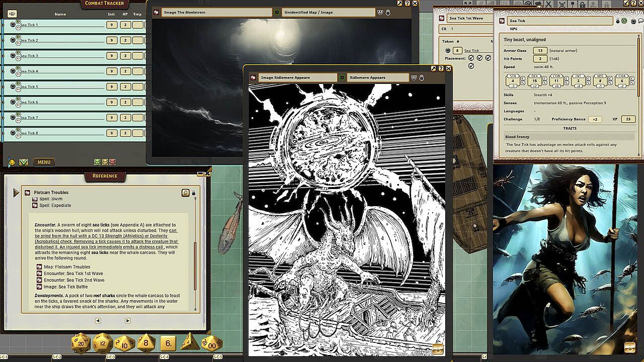Pop out the Ridlemere Appears window
The image size is (644, 362).
(433, 69)
